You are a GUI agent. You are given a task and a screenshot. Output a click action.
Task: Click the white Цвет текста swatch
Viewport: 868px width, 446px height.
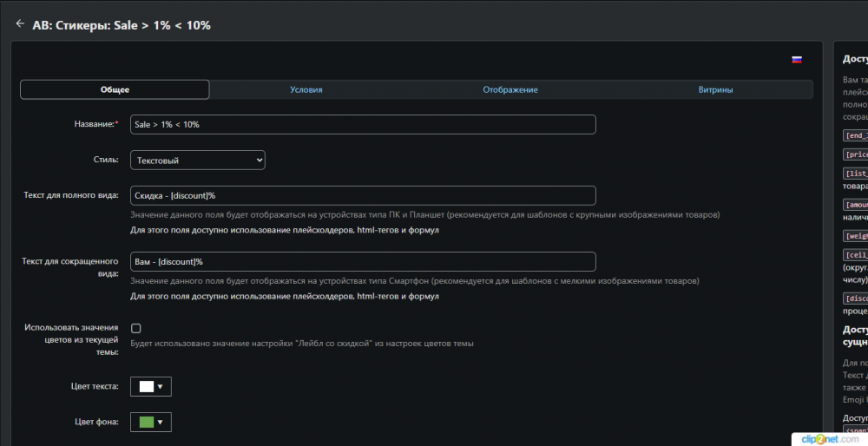(146, 386)
